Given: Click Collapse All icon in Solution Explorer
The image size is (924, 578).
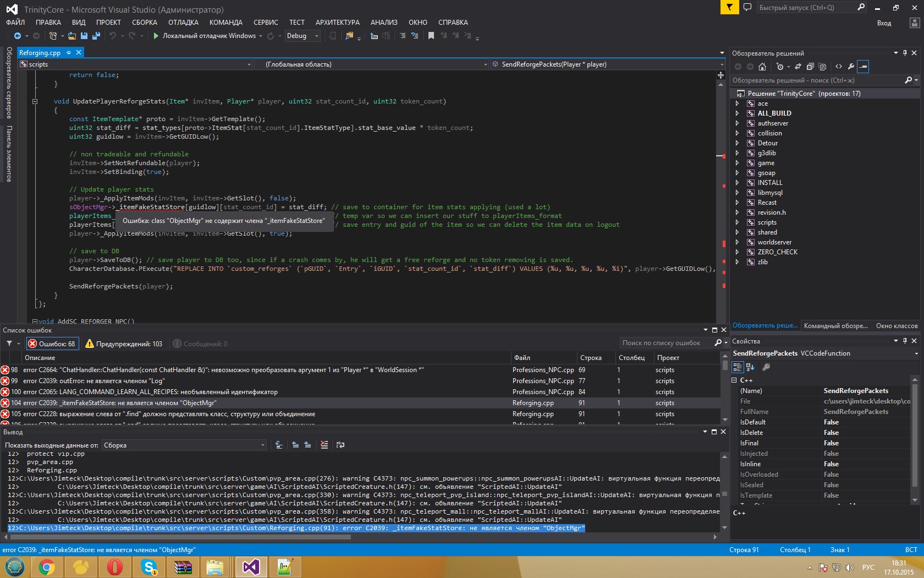Looking at the screenshot, I should 810,67.
